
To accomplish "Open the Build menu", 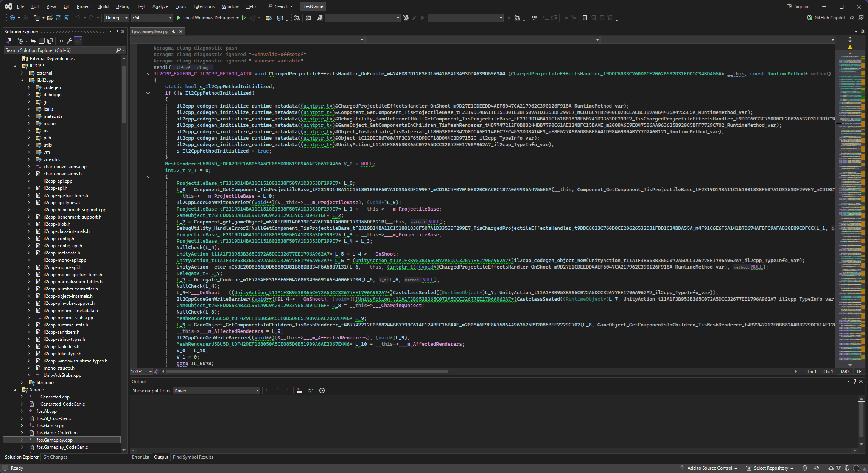I will 103,6.
